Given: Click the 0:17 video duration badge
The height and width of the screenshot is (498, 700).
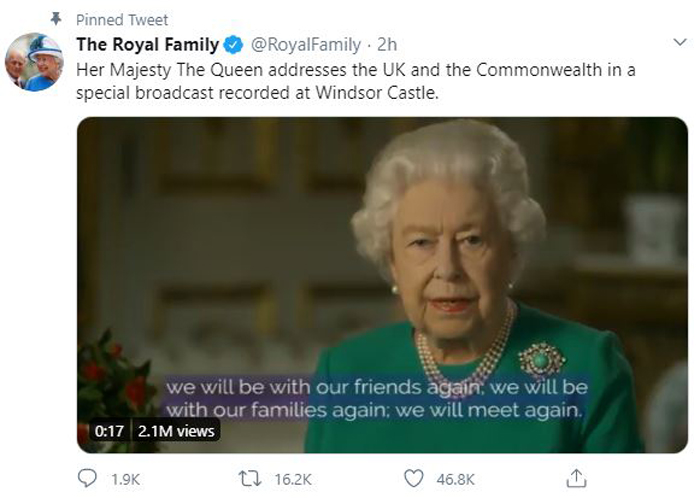Looking at the screenshot, I should 109,431.
